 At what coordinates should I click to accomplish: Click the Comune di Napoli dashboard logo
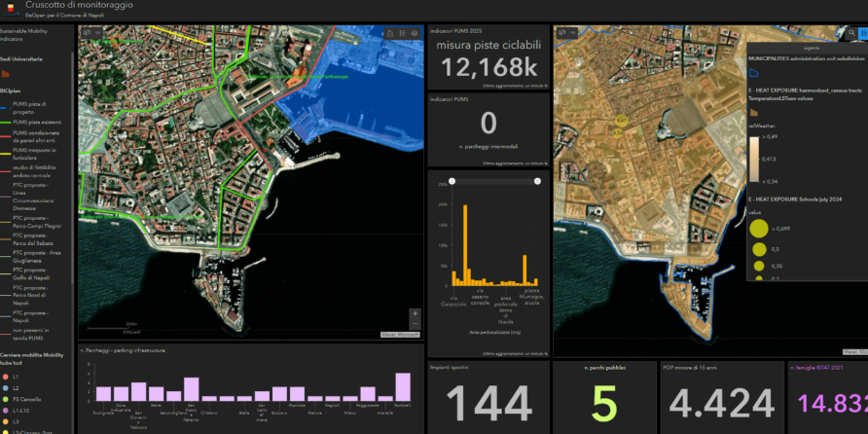click(10, 9)
